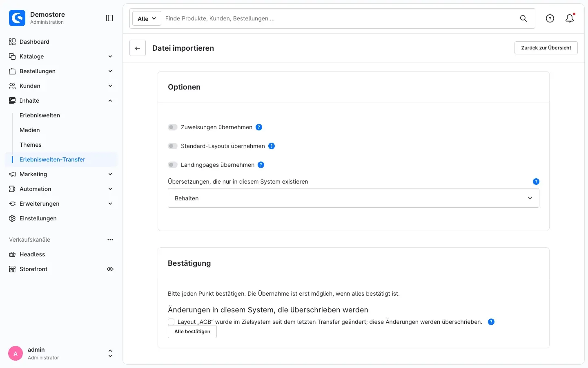Toggle Zuweisungen übernehmen switch
This screenshot has width=588, height=368.
tap(173, 127)
